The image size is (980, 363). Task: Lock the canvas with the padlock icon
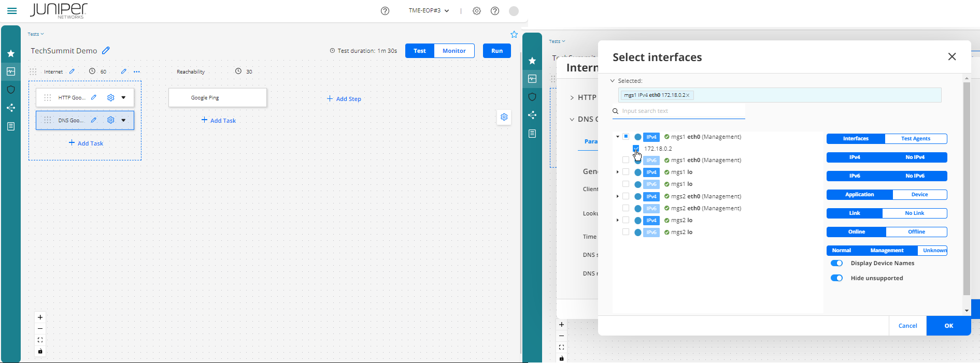click(x=40, y=352)
